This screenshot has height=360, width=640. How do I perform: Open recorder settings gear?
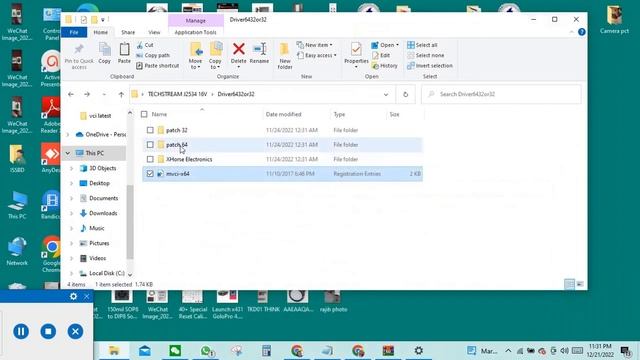point(73,296)
